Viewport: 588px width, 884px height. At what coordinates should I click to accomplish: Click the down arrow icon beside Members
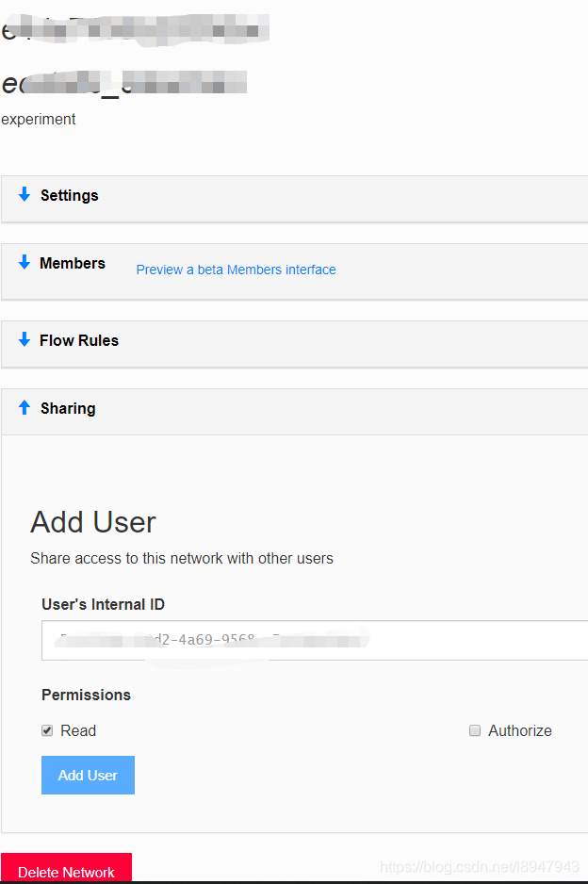24,263
